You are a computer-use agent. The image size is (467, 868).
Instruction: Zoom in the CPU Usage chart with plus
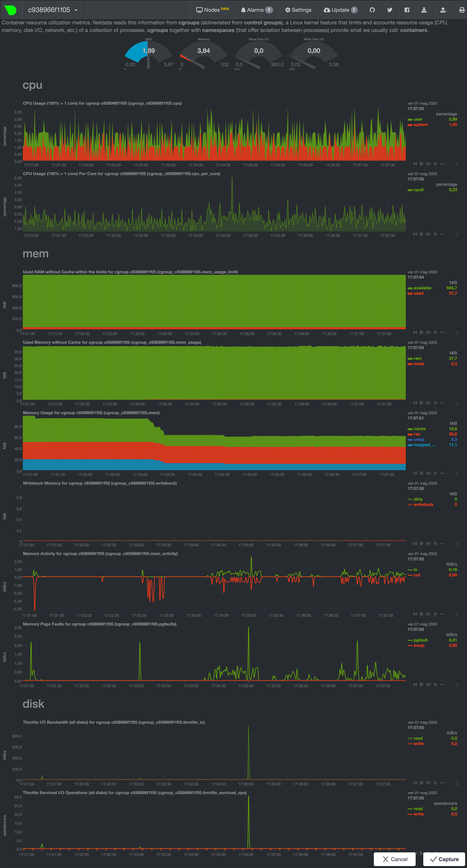tap(435, 164)
